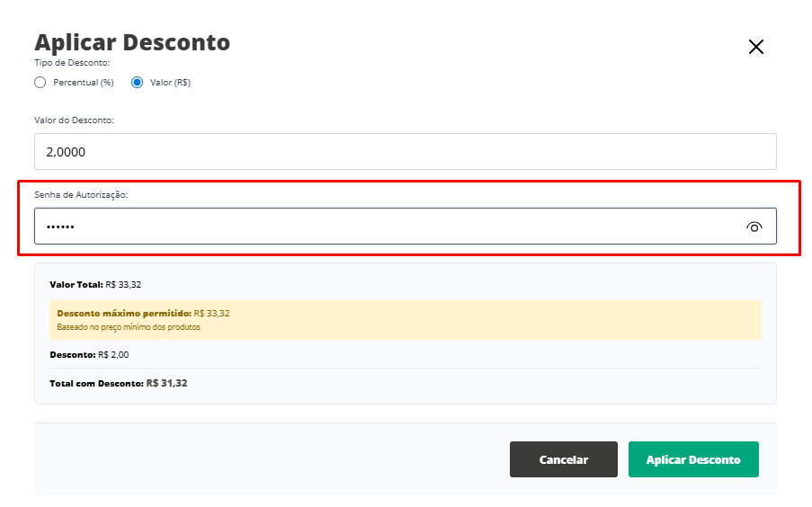Click the Valor do Desconto input field
The image size is (812, 507).
405,152
